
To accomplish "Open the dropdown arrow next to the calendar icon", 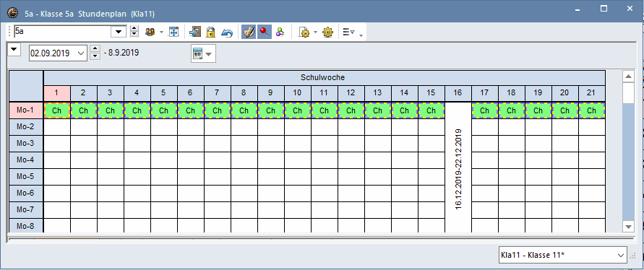I will (x=209, y=54).
